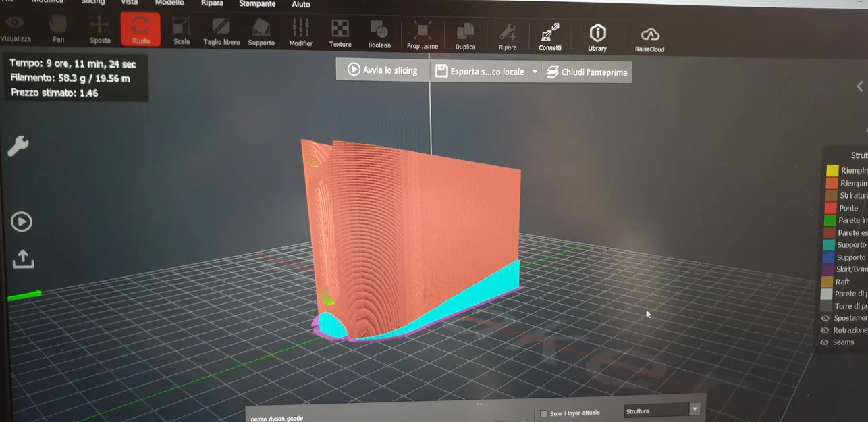Click the dark gray Torre di pu swatch

(826, 306)
